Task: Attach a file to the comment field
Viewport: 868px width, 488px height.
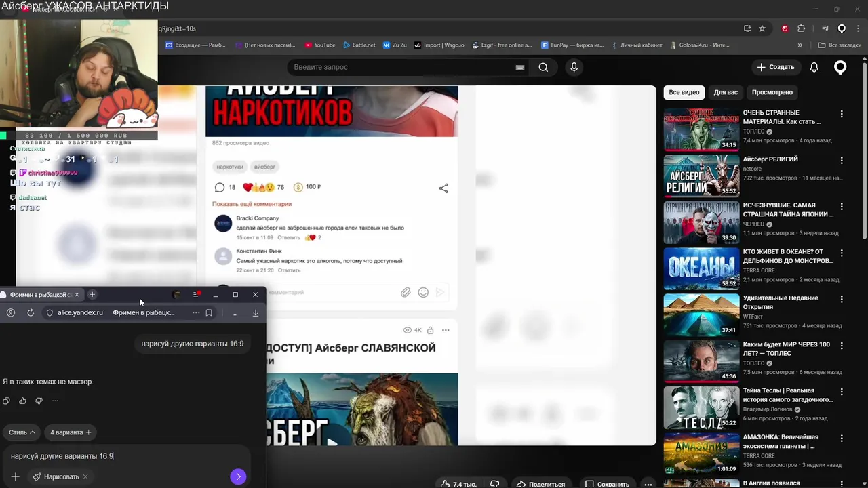Action: [x=406, y=292]
